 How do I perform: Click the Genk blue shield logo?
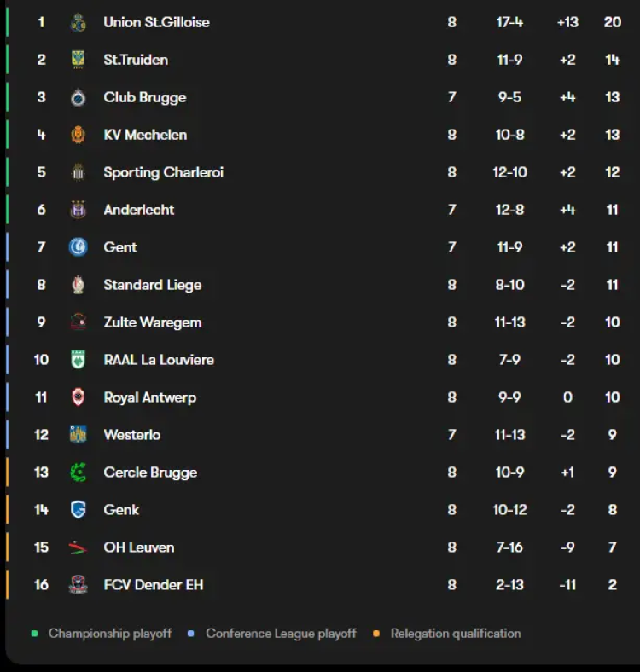[x=78, y=510]
